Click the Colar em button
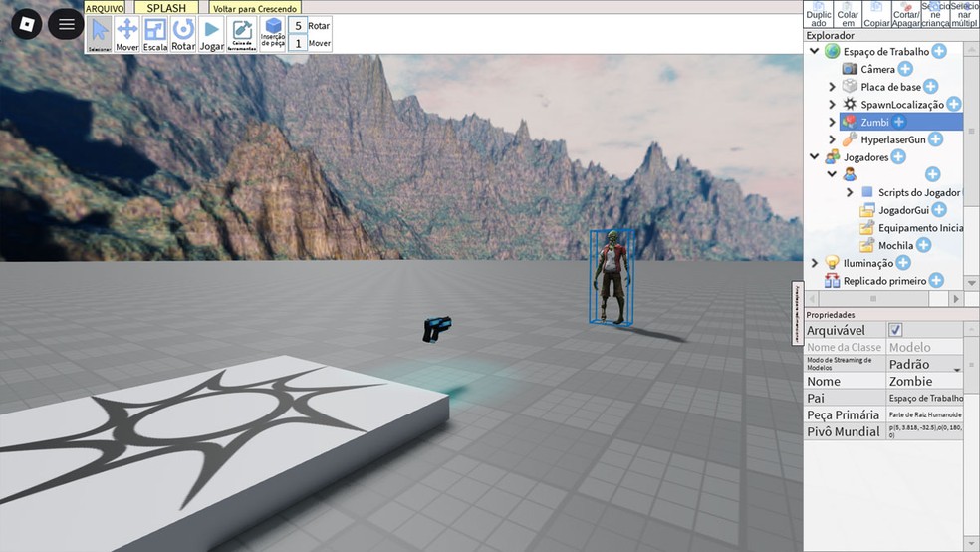This screenshot has height=552, width=980. 848,14
